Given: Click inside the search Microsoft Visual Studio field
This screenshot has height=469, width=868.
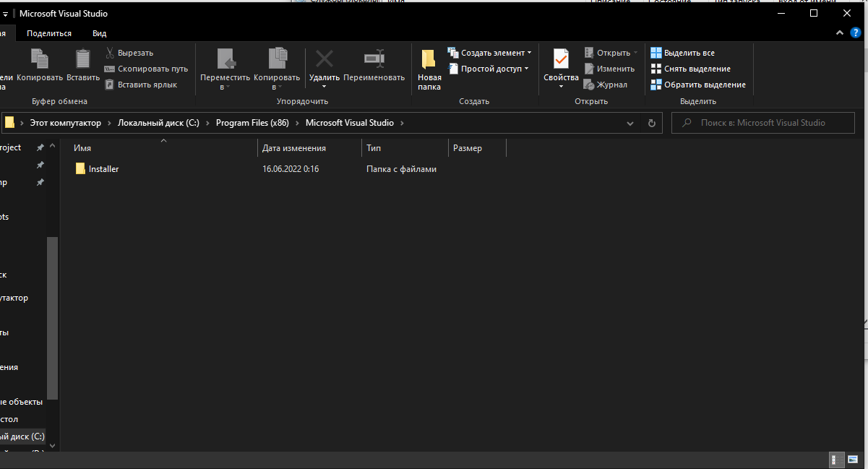Looking at the screenshot, I should pyautogui.click(x=762, y=123).
